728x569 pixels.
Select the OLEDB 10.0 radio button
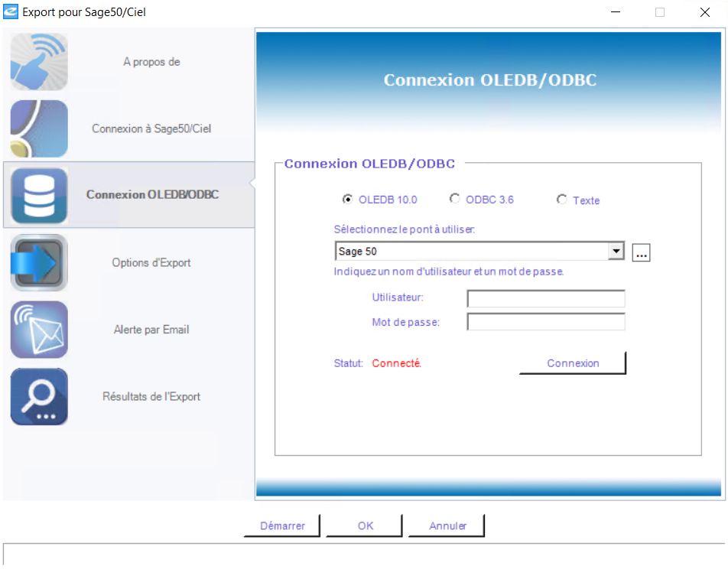347,200
